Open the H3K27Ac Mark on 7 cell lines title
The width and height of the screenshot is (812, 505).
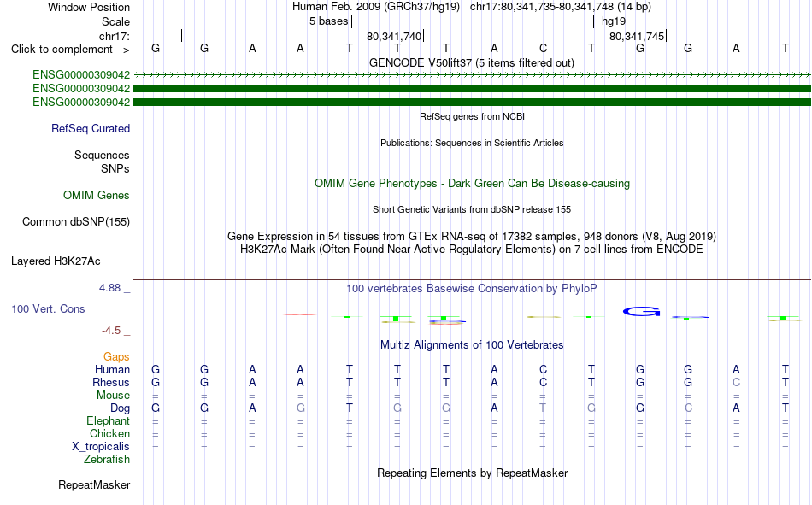pos(472,250)
